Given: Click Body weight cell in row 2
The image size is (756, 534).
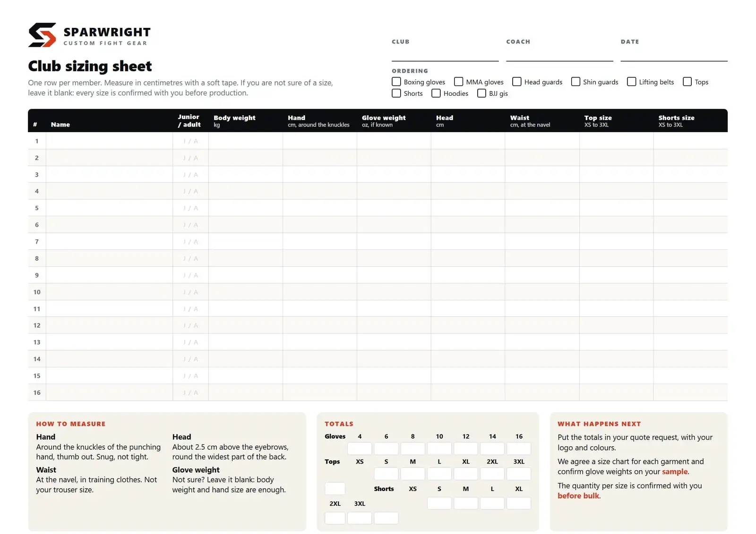Looking at the screenshot, I should (246, 158).
